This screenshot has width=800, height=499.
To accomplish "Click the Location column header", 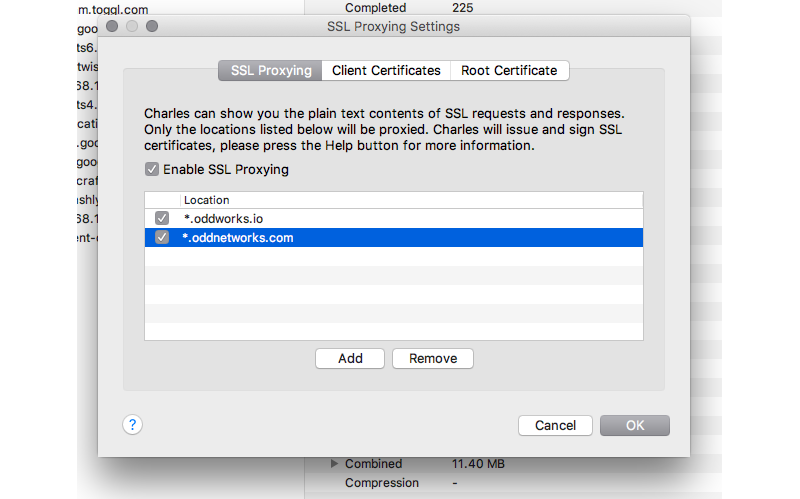I will pyautogui.click(x=411, y=200).
